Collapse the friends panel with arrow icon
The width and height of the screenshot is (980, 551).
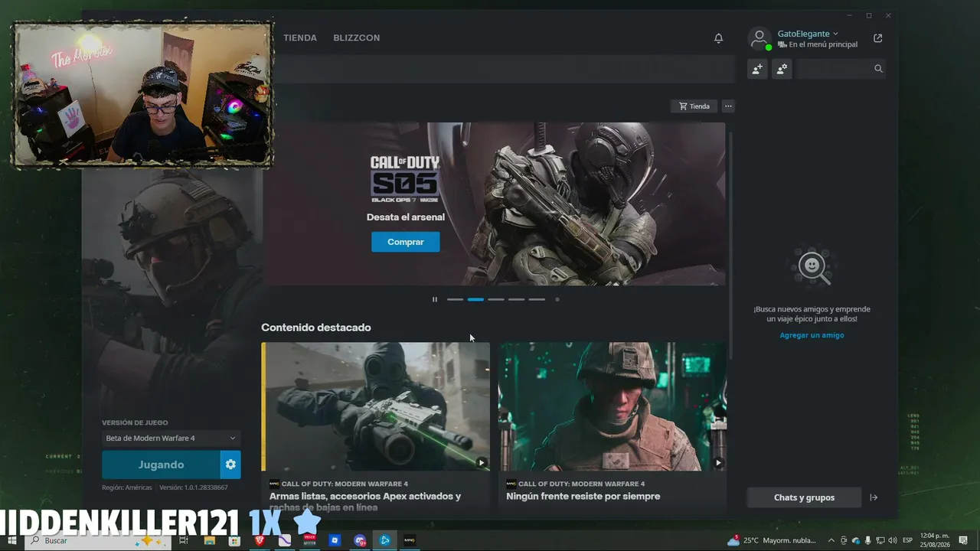[x=874, y=497]
